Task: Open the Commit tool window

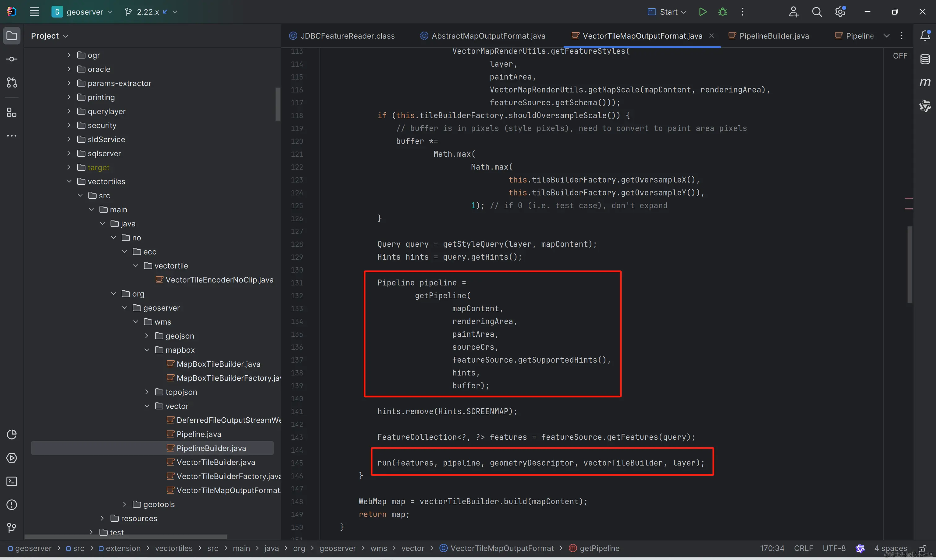Action: tap(12, 59)
